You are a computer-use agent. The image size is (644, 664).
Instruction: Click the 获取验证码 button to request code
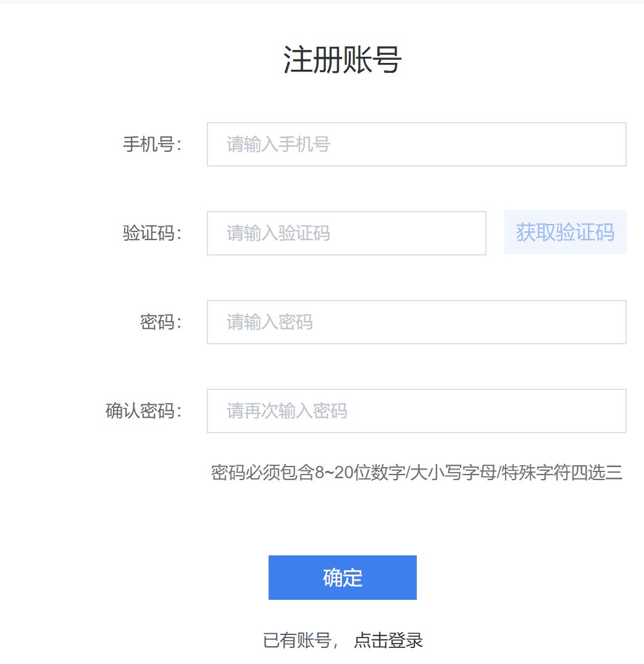(x=565, y=232)
